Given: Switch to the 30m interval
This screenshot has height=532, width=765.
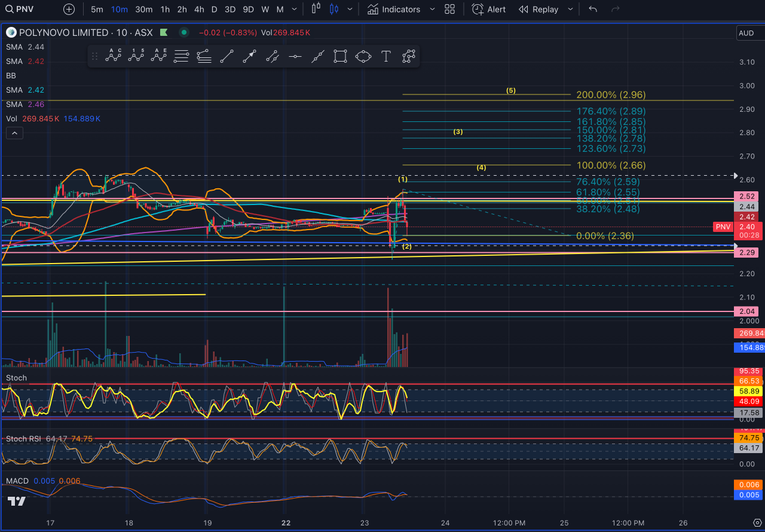Looking at the screenshot, I should tap(143, 9).
